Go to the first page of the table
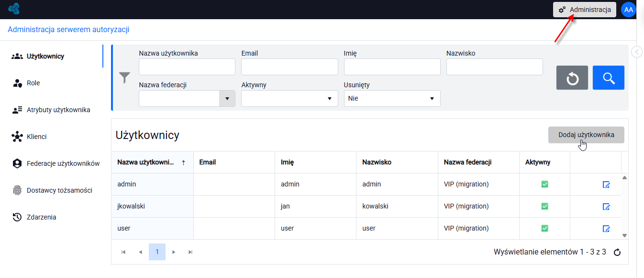This screenshot has width=644, height=278. pyautogui.click(x=123, y=252)
